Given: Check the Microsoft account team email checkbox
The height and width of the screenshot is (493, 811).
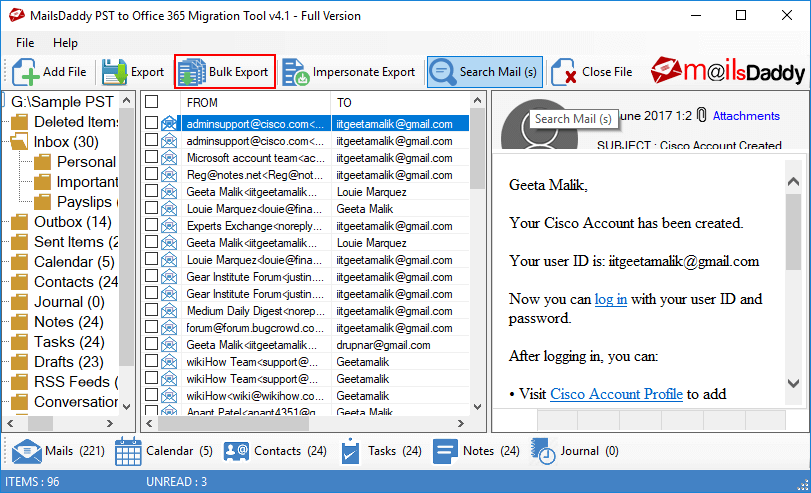Looking at the screenshot, I should (x=152, y=157).
